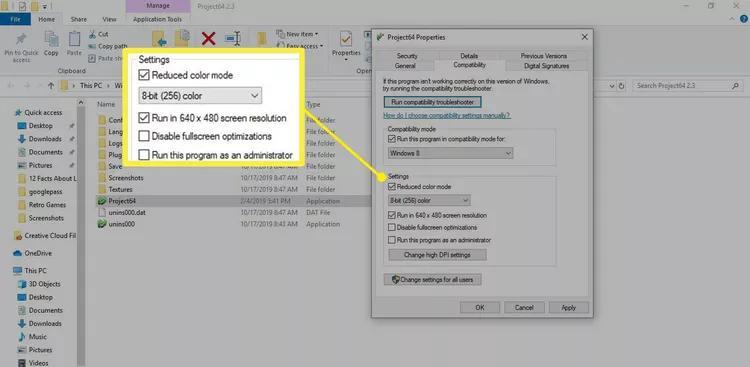Viewport: 750px width, 367px height.
Task: Switch to the View ribbon tab
Action: tap(110, 20)
